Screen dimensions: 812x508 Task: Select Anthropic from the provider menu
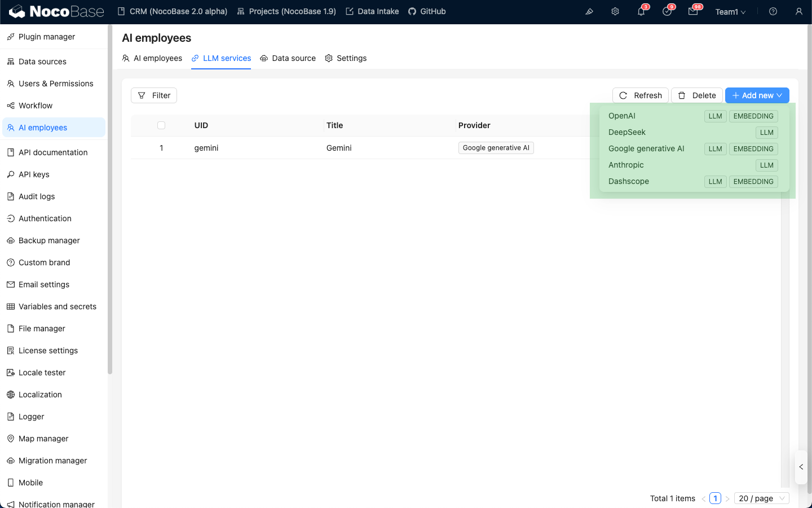click(x=626, y=165)
